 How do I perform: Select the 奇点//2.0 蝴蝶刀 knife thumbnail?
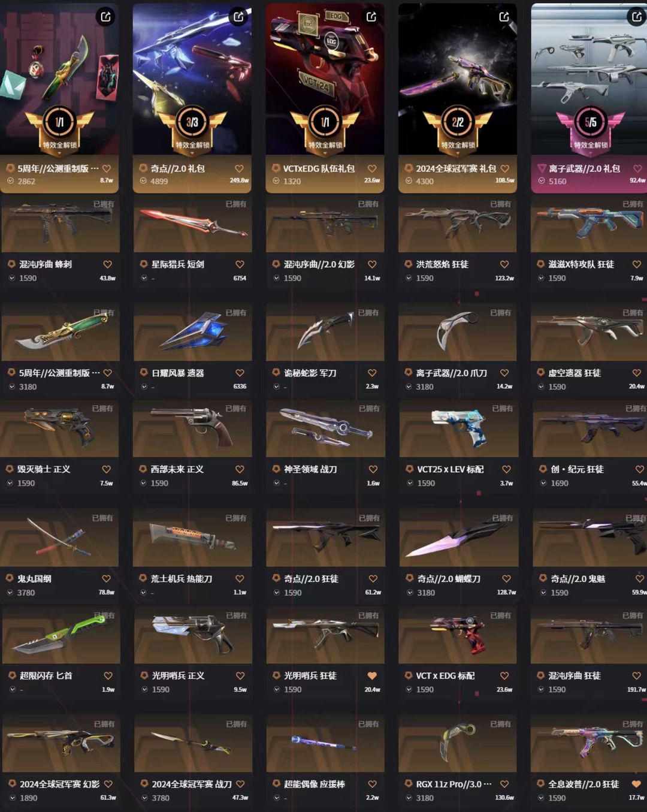pyautogui.click(x=459, y=538)
